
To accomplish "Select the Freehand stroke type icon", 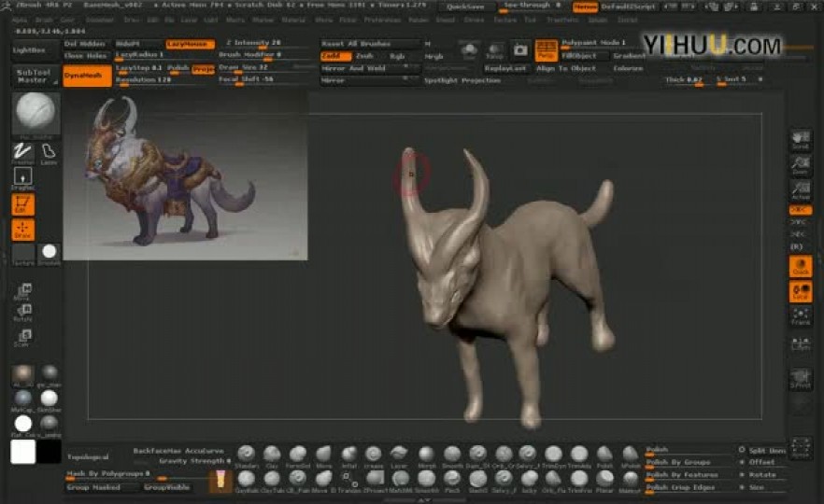I will click(x=22, y=152).
